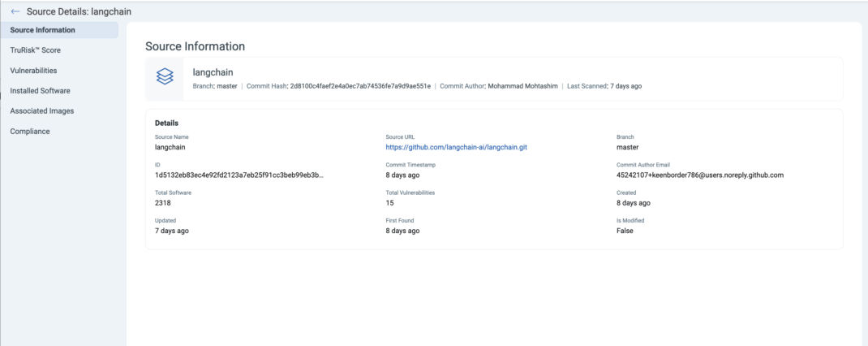Open the Installed Software section
This screenshot has height=346, width=868.
[40, 90]
